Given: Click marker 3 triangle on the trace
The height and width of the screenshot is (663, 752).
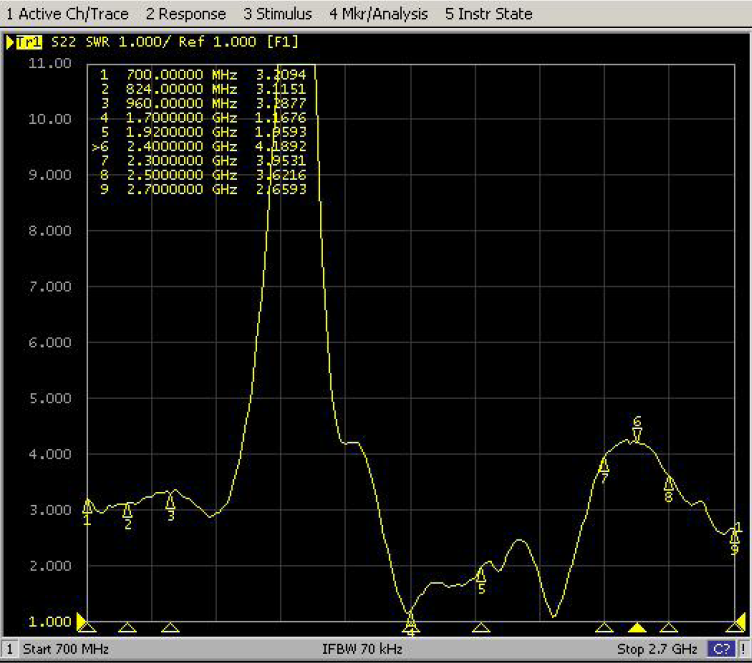Looking at the screenshot, I should [x=170, y=501].
